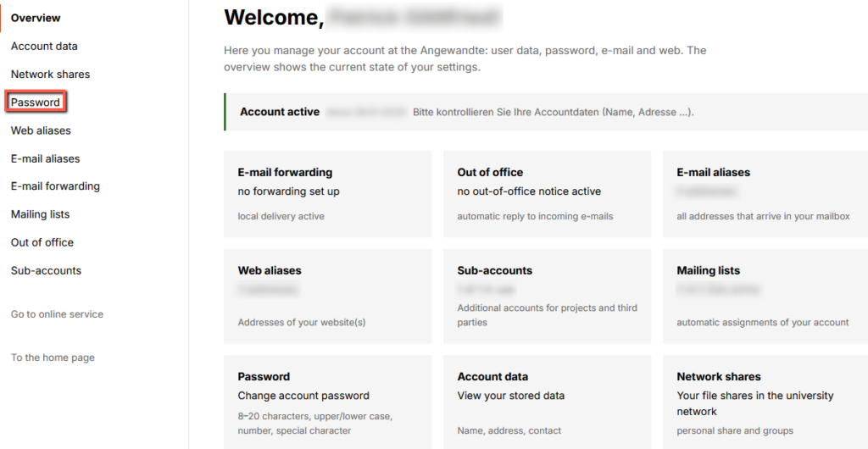The image size is (868, 449).
Task: Open the Web aliases overview card
Action: (x=328, y=297)
